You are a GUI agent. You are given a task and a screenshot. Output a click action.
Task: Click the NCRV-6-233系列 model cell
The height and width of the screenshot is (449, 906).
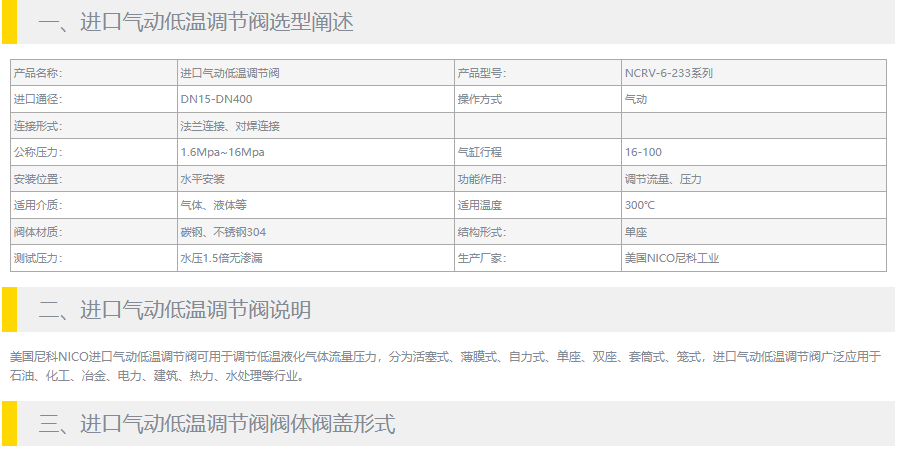click(668, 73)
